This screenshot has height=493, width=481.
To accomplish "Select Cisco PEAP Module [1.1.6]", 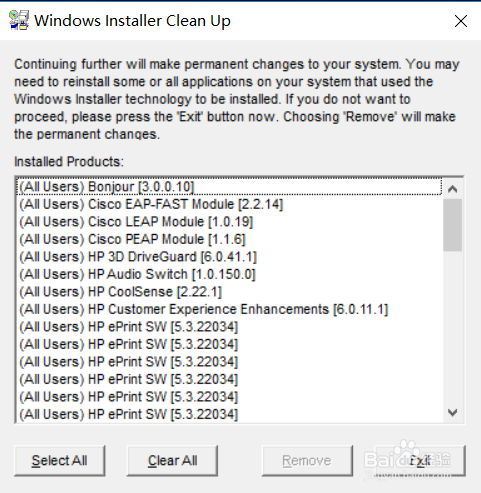I will (x=229, y=239).
